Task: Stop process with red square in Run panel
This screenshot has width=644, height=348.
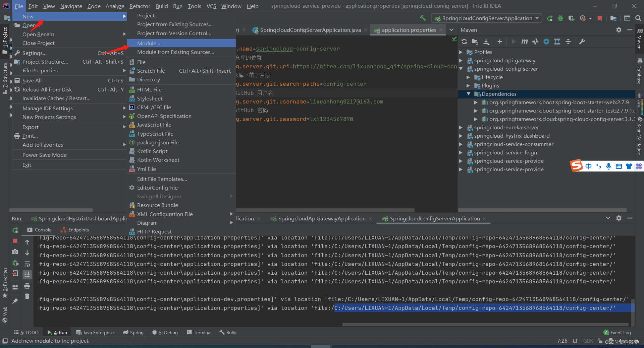Action: click(15, 241)
